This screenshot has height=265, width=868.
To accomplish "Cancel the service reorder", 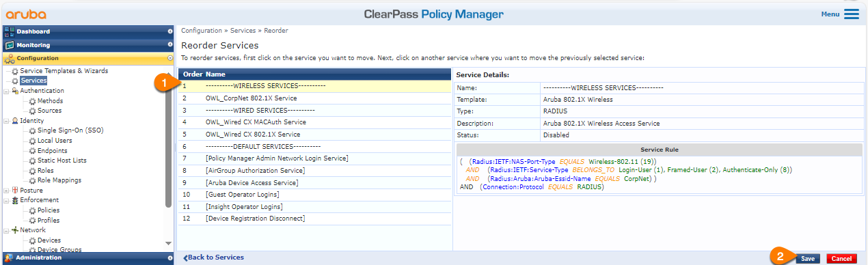I will 841,258.
